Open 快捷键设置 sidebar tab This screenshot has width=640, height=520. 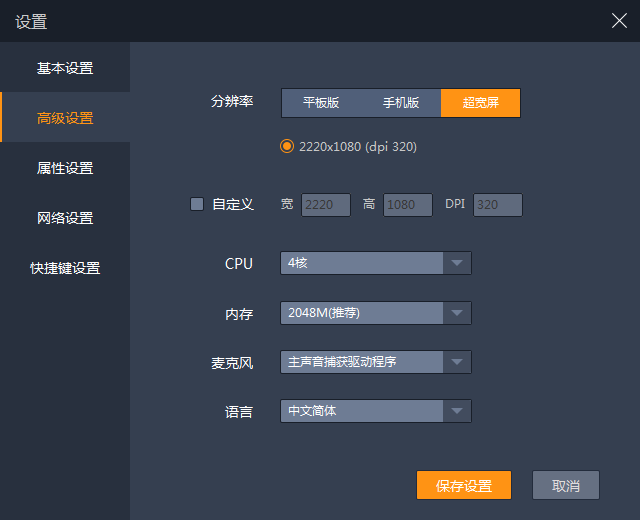(65, 268)
